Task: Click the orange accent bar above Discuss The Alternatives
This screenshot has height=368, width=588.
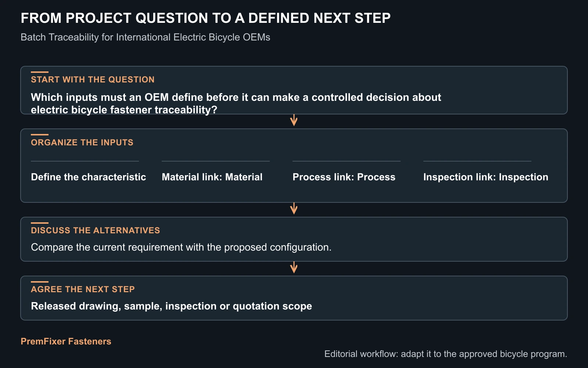Action: pyautogui.click(x=40, y=223)
